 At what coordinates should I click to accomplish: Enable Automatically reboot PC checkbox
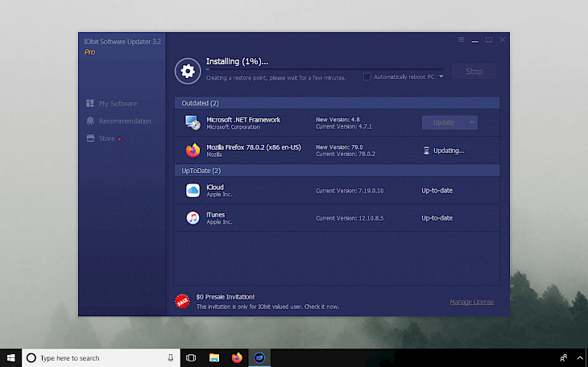point(366,76)
